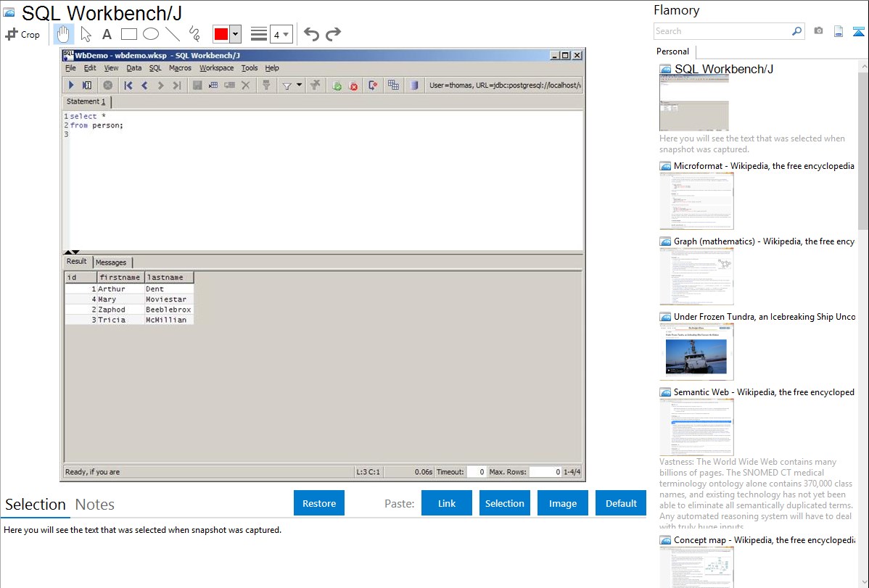Image resolution: width=869 pixels, height=588 pixels.
Task: Click the previous row navigation icon
Action: (144, 86)
